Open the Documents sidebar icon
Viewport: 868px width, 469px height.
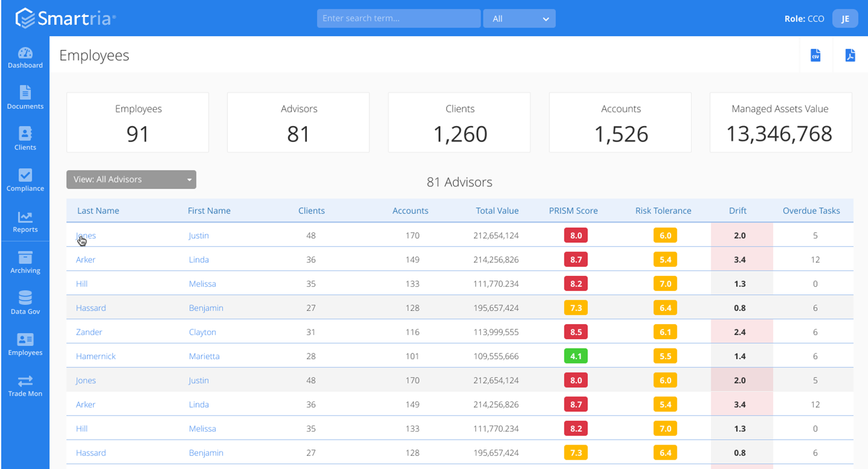click(25, 98)
